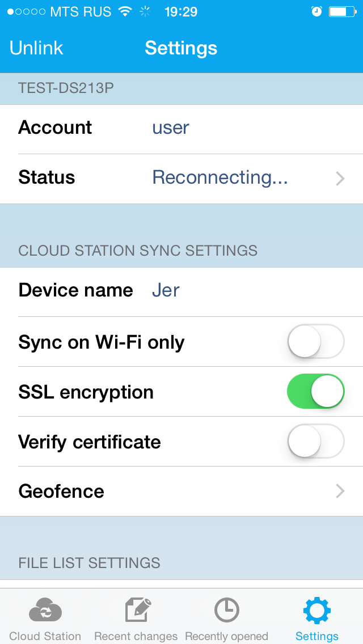Tap the battery icon in status bar

pos(342,12)
